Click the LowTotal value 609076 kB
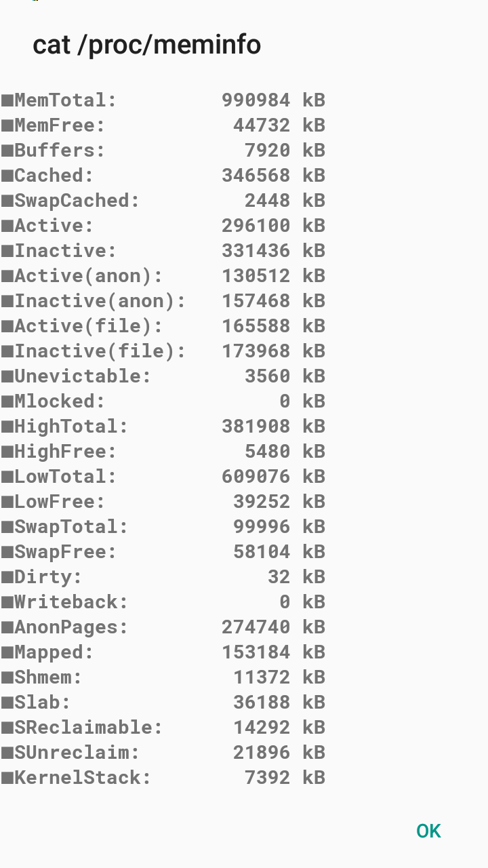The height and width of the screenshot is (868, 488). pos(273,477)
